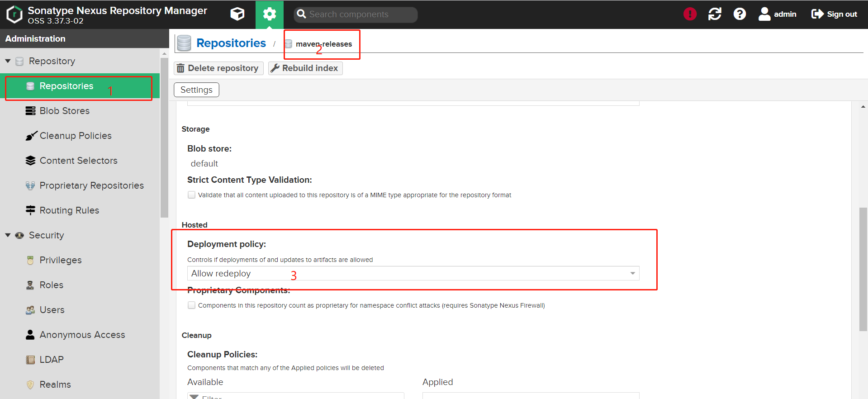Click the Sign out arrow icon
868x399 pixels.
(817, 14)
